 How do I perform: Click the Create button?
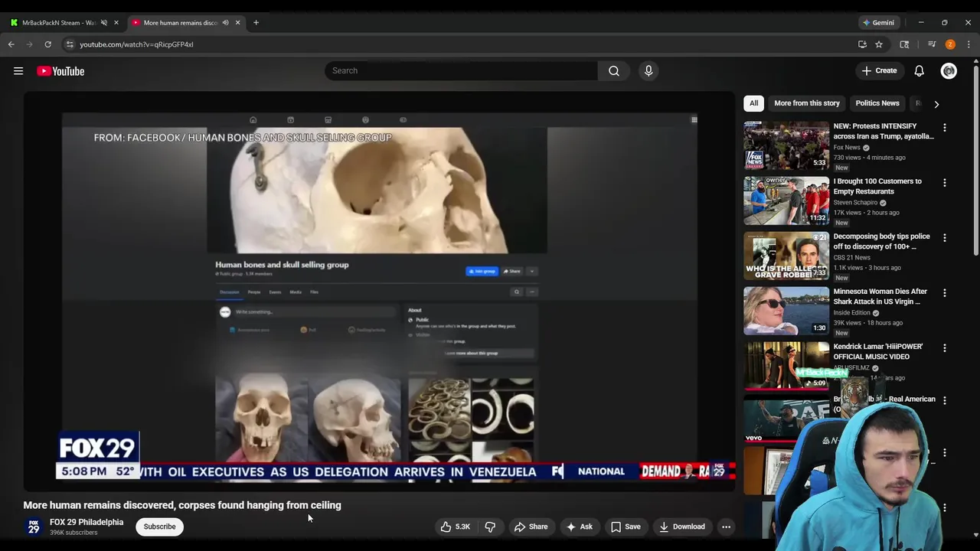pos(879,70)
